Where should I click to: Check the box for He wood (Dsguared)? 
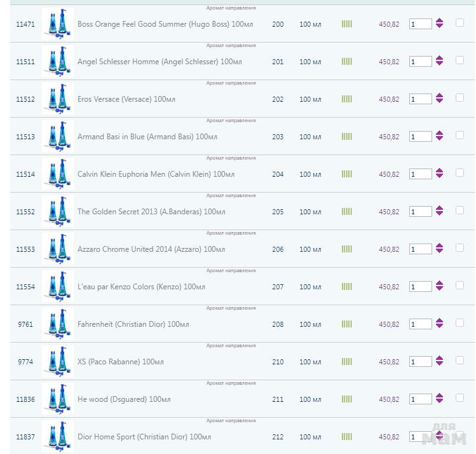[459, 398]
